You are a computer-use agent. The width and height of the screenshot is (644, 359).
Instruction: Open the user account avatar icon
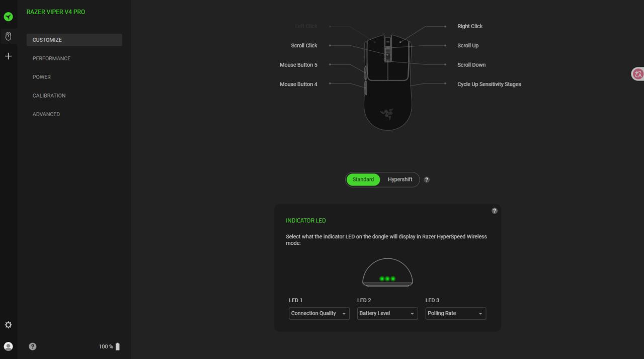[x=8, y=346]
